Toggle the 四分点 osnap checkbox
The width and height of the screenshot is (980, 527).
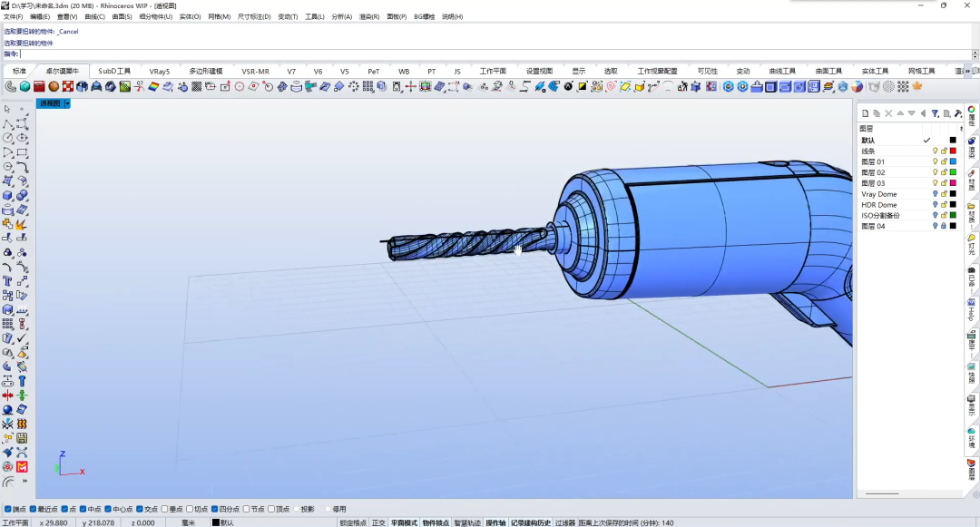coord(214,509)
